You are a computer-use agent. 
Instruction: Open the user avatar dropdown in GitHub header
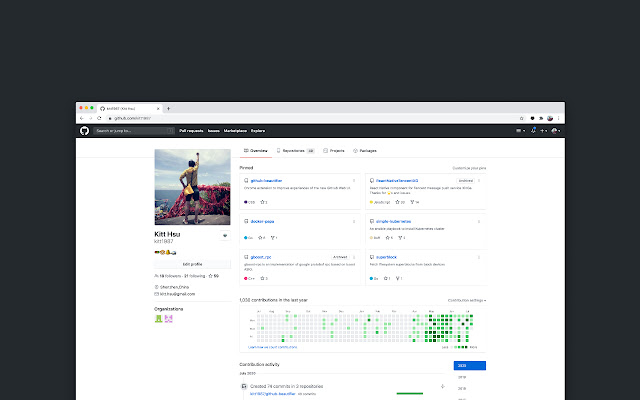556,131
